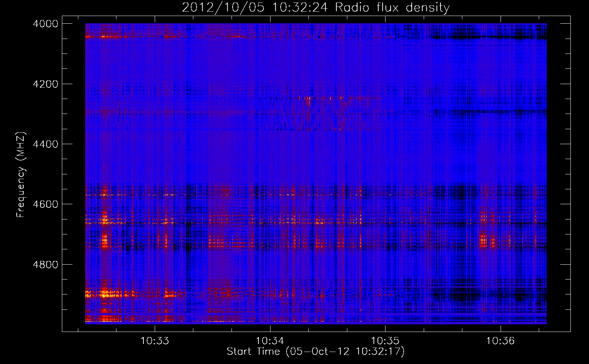Viewport: 589px width, 364px height.
Task: Click the '4200' frequency axis label
Action: 46,84
